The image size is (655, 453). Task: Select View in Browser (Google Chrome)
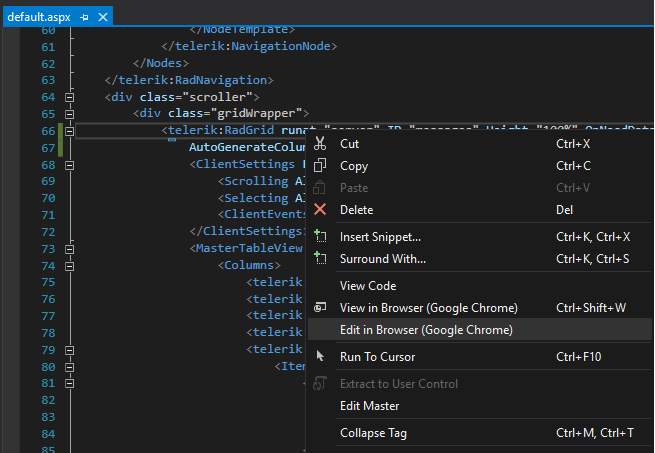coord(480,308)
